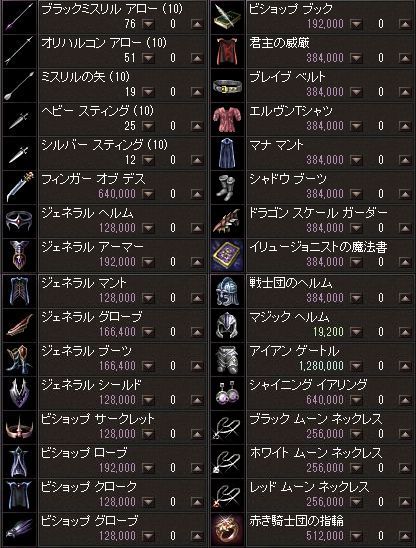This screenshot has height=548, width=416.
Task: Select the ジェネラル シールド shield icon
Action: (x=20, y=392)
